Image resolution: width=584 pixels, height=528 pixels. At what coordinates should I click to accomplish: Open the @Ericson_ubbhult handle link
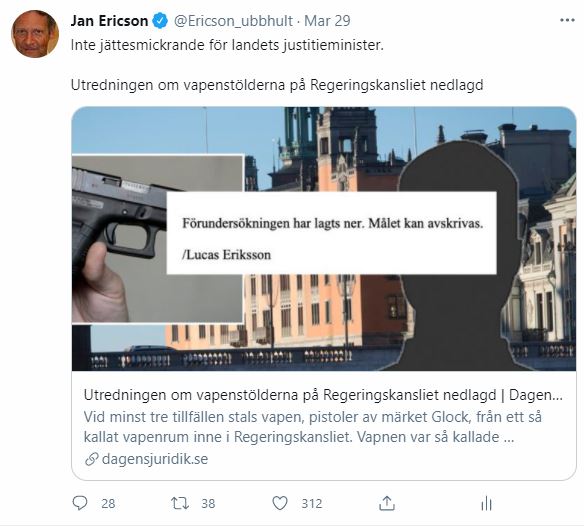pos(233,21)
